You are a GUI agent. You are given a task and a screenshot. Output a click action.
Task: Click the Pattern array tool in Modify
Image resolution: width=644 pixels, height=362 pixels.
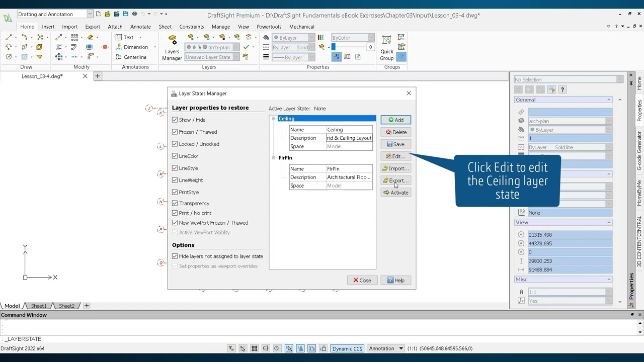74,37
